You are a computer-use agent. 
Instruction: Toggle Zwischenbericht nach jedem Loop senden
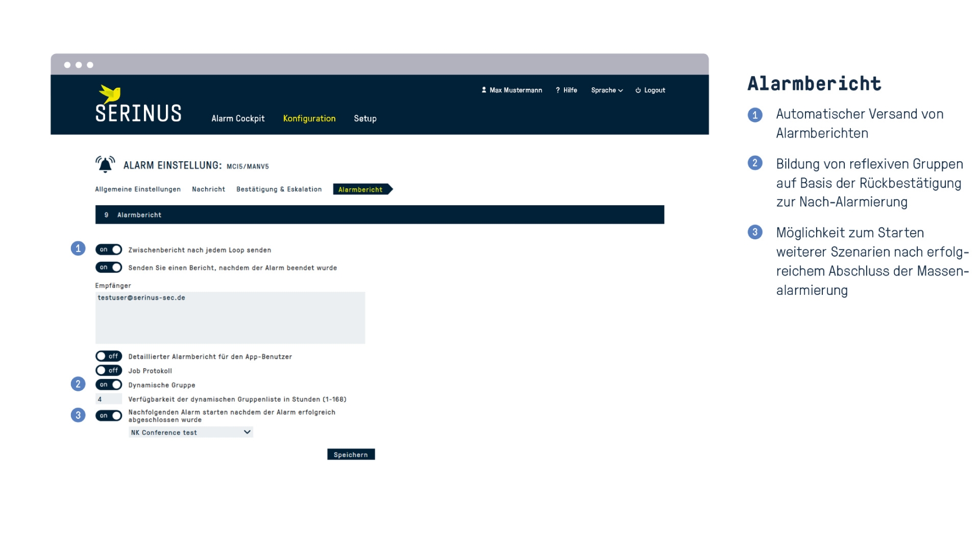tap(109, 249)
